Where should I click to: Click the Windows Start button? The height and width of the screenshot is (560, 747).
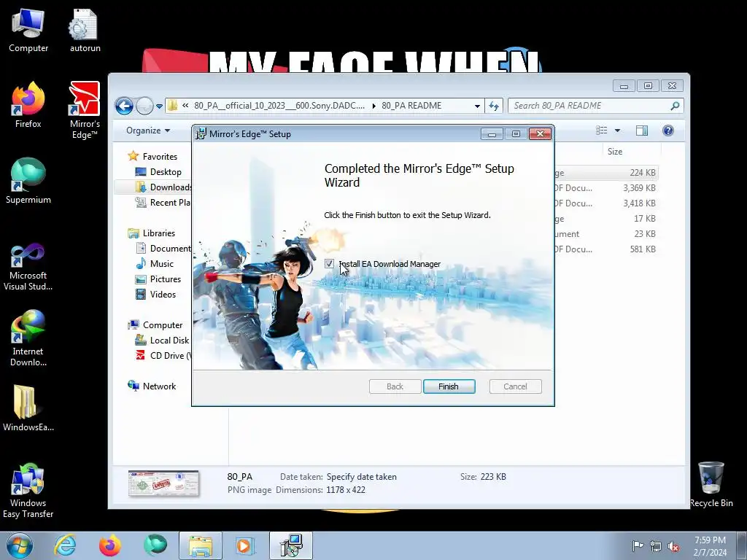tap(20, 545)
